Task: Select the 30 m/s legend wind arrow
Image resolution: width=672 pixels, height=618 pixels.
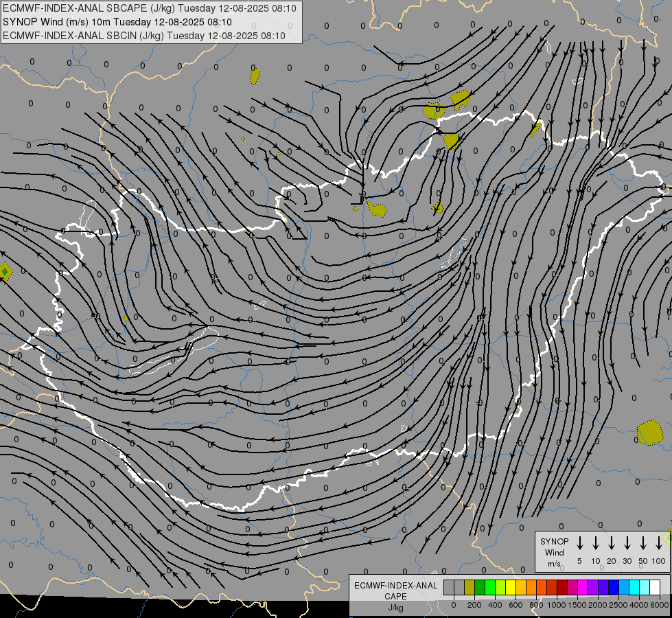Action: pyautogui.click(x=627, y=543)
